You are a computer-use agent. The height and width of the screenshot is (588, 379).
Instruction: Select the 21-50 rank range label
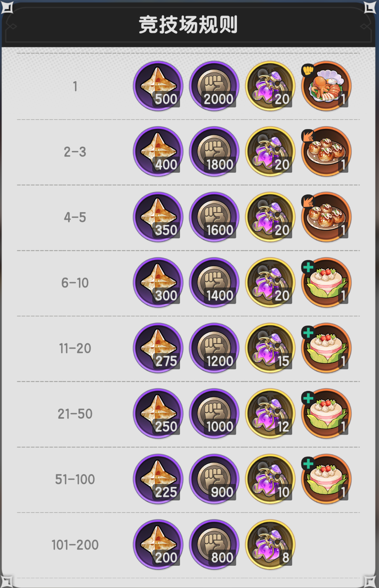coord(75,414)
